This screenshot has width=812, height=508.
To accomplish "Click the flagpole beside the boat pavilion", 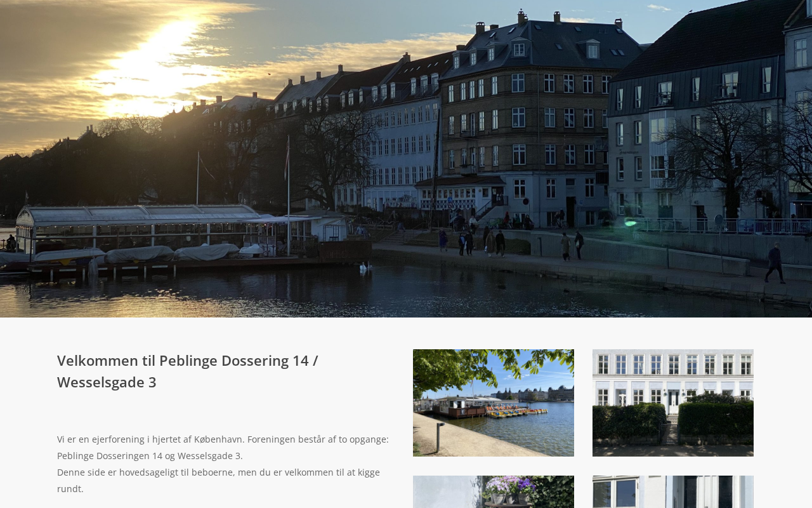I will pos(288,196).
